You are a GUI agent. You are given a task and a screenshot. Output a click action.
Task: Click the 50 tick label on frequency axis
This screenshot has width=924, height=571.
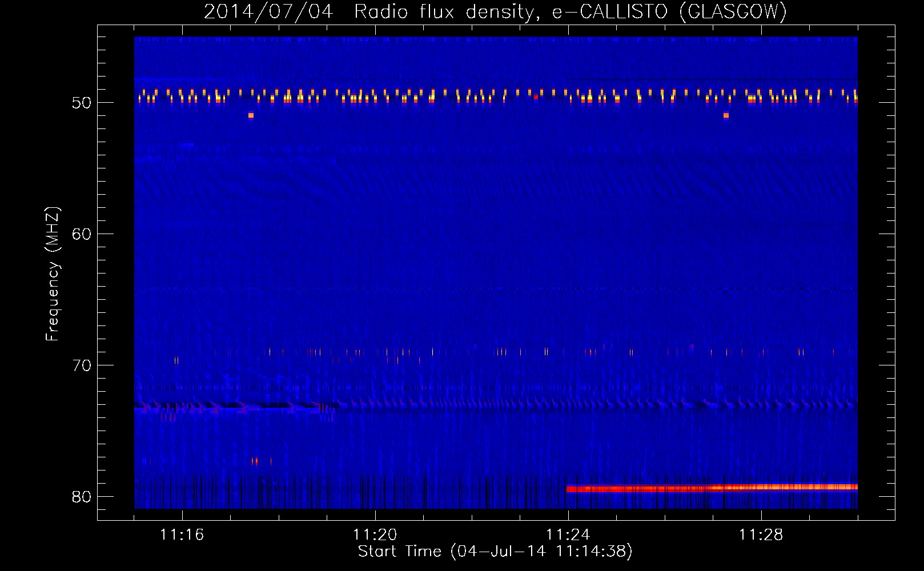(82, 103)
